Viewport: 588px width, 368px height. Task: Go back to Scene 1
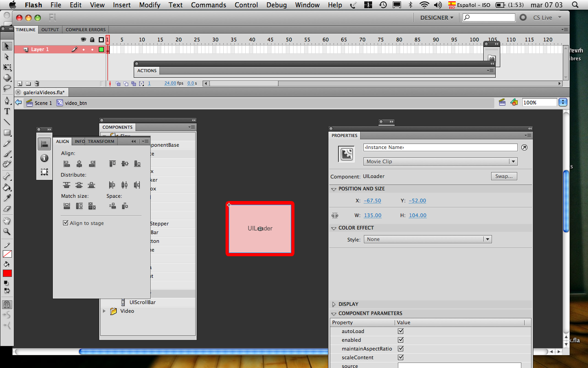tap(39, 103)
